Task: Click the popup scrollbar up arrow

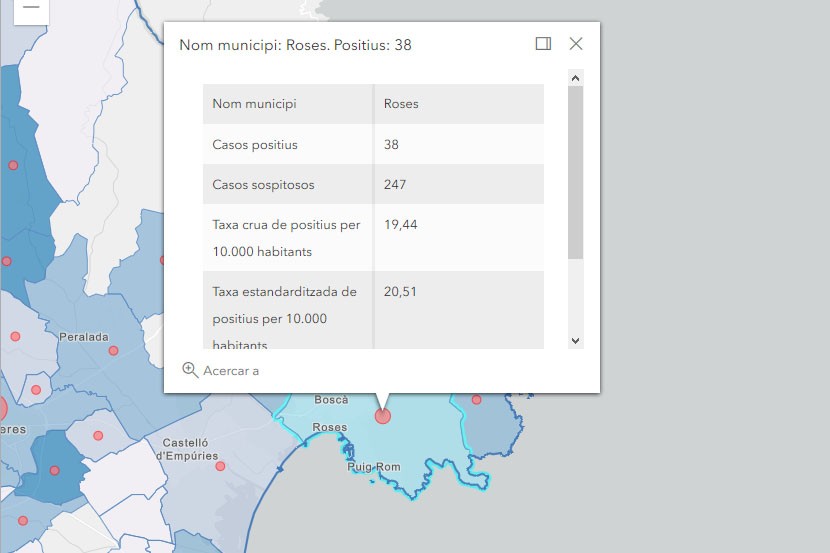Action: (x=575, y=78)
